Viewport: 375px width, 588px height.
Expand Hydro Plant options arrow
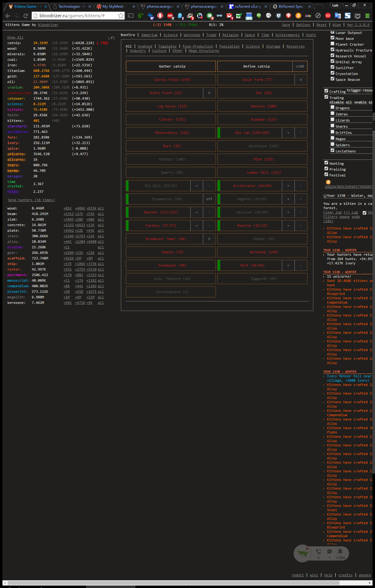[x=209, y=93]
